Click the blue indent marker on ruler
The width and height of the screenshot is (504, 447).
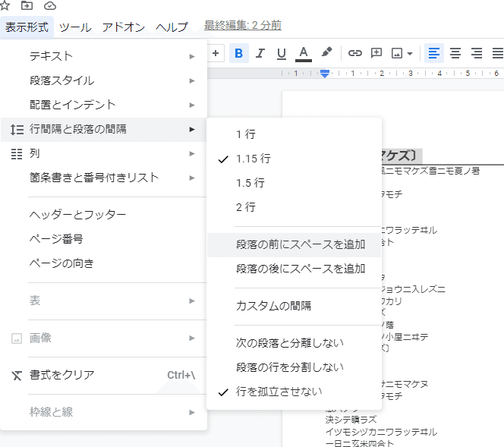pos(325,74)
